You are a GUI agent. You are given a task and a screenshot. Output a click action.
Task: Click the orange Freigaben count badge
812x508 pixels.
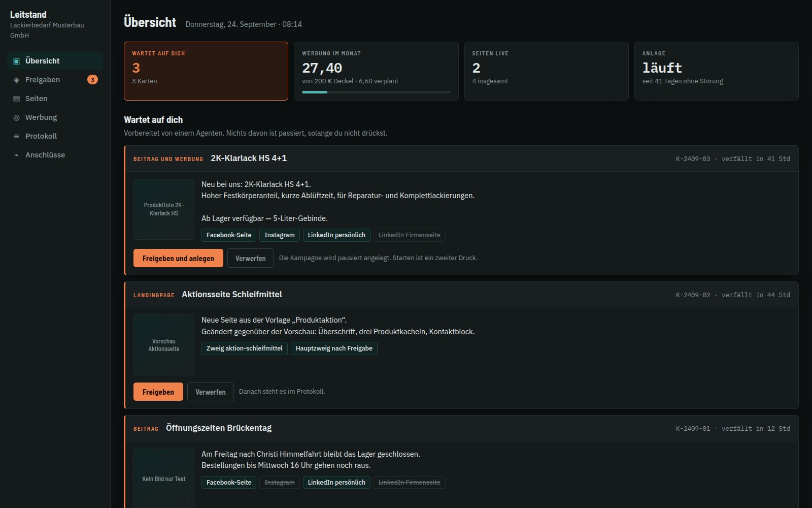92,80
